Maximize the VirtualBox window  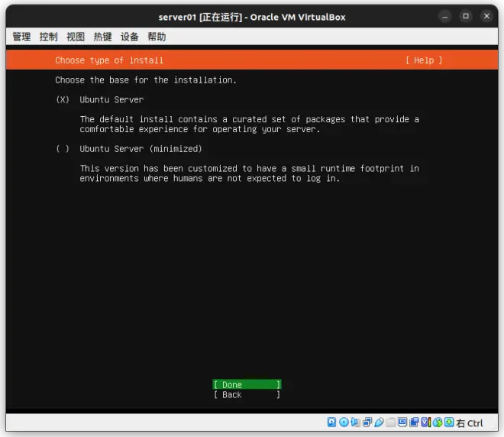(x=466, y=16)
